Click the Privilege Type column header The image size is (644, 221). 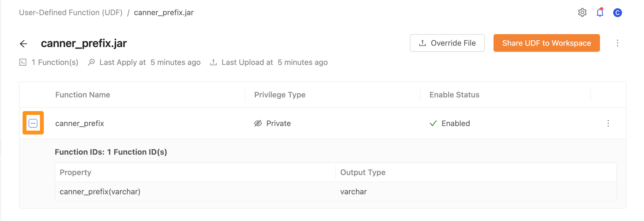pos(280,95)
